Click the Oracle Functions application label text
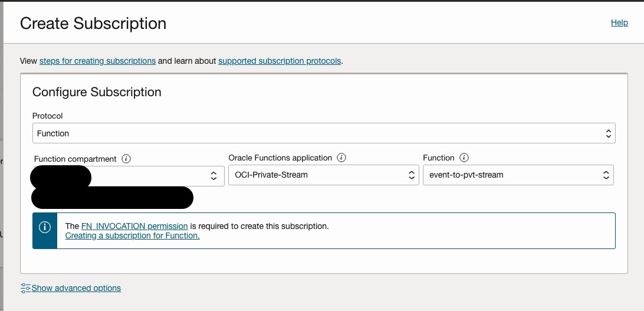This screenshot has height=311, width=644. (x=280, y=158)
